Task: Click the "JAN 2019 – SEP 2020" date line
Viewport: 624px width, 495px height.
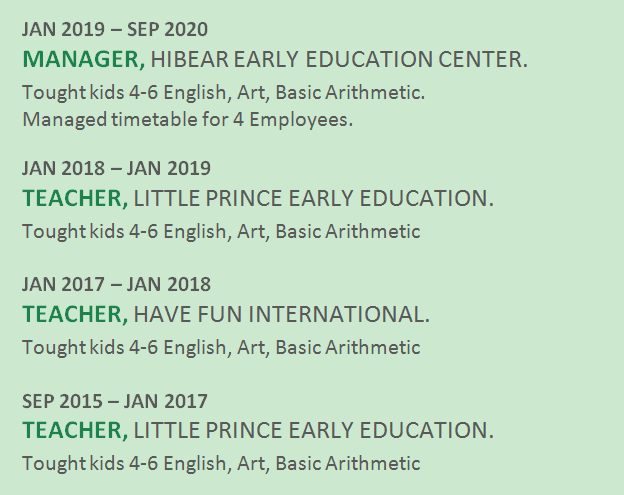Action: click(115, 29)
